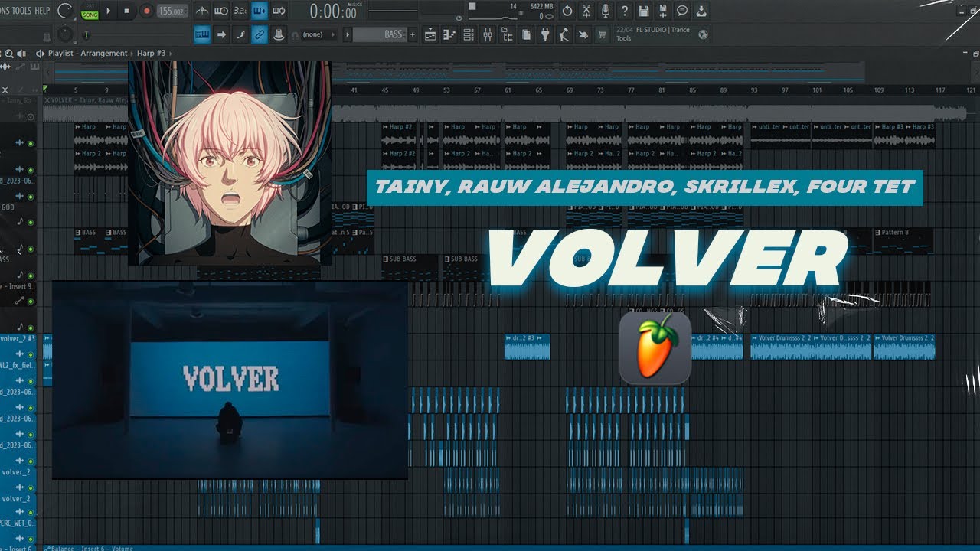Toggle the 3-2-1 countdown before recording
The image size is (980, 551).
[240, 11]
